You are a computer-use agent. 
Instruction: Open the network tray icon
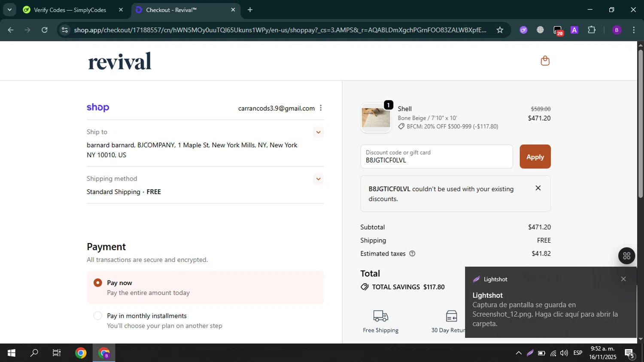click(x=553, y=353)
